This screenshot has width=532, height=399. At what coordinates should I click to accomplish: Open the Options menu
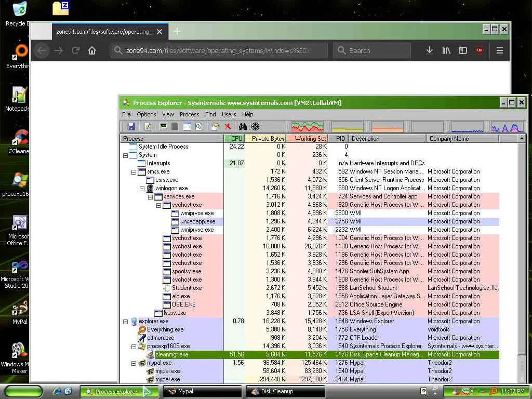[x=146, y=114]
